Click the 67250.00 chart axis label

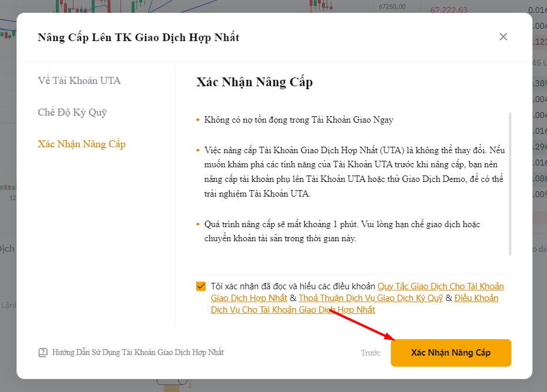pyautogui.click(x=392, y=6)
